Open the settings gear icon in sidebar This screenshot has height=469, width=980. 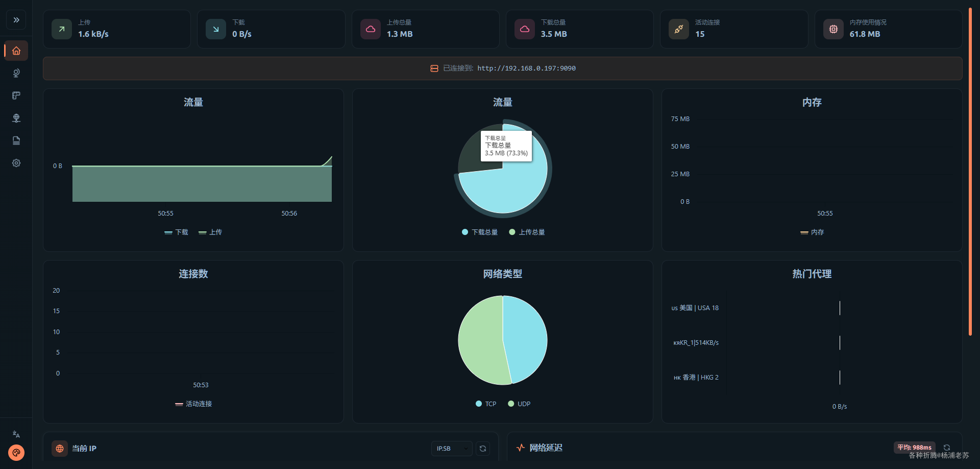[16, 163]
